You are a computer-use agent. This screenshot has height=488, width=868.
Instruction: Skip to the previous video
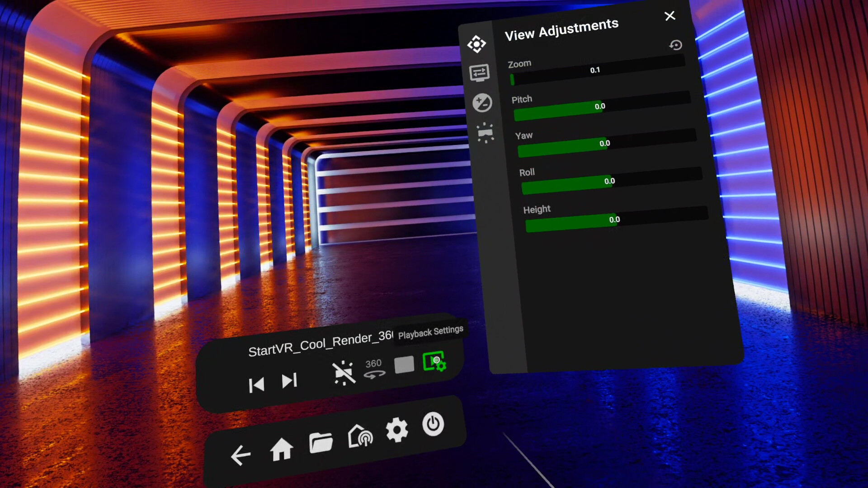click(x=256, y=385)
